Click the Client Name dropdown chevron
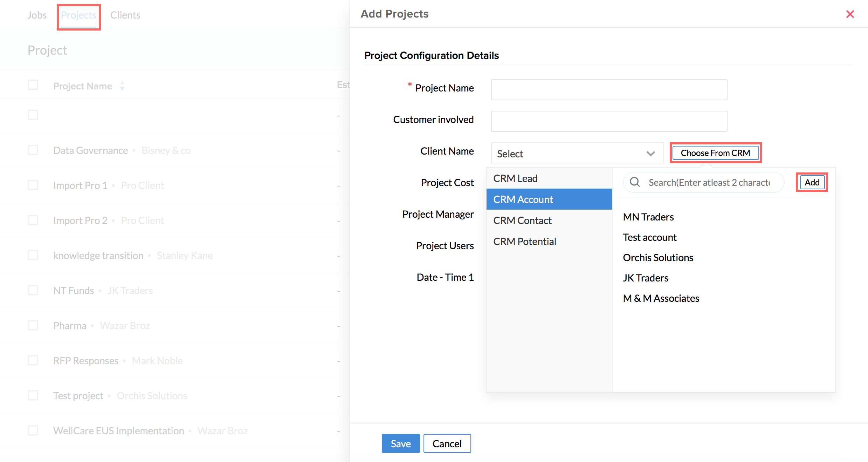The height and width of the screenshot is (462, 868). click(x=650, y=154)
